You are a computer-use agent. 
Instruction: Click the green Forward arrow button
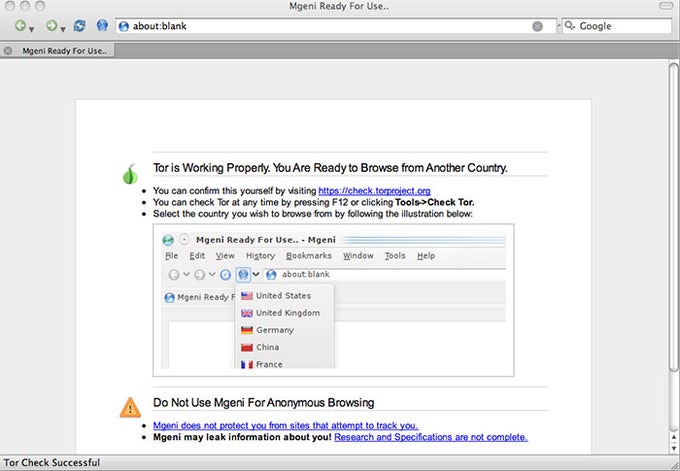[52, 26]
